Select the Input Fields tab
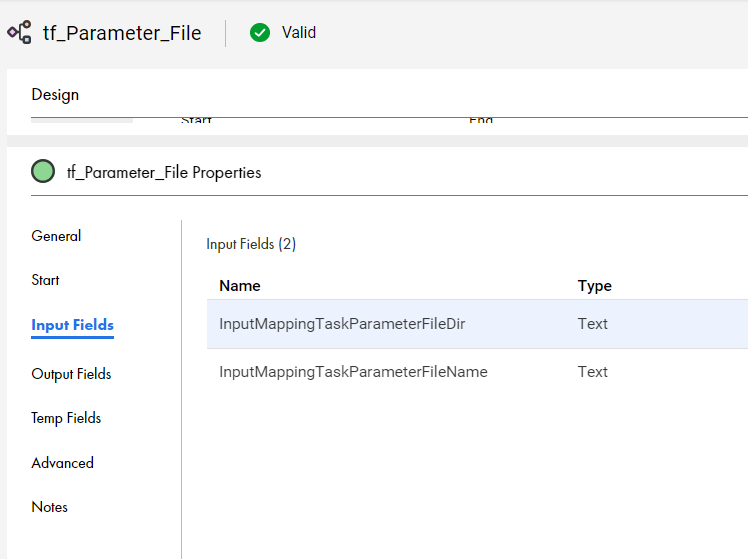The width and height of the screenshot is (748, 559). pyautogui.click(x=73, y=325)
